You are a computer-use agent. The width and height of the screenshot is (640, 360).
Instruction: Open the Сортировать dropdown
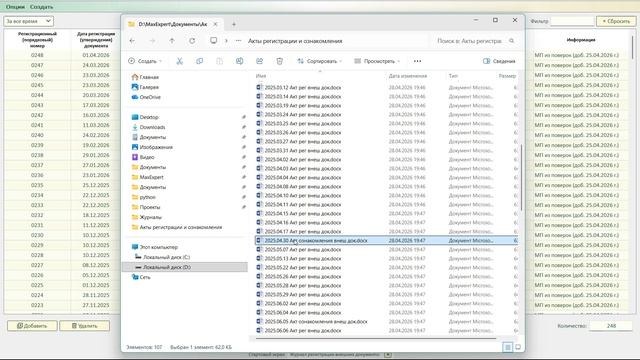coord(320,61)
